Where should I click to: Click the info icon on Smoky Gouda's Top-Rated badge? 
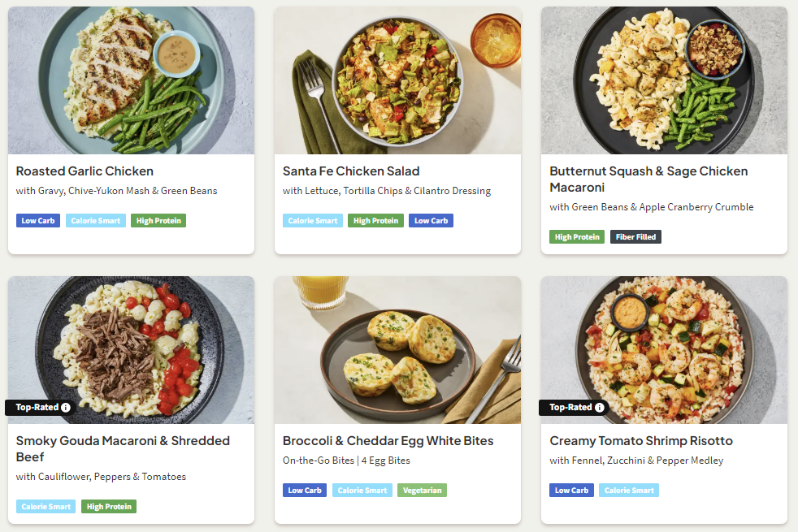66,407
